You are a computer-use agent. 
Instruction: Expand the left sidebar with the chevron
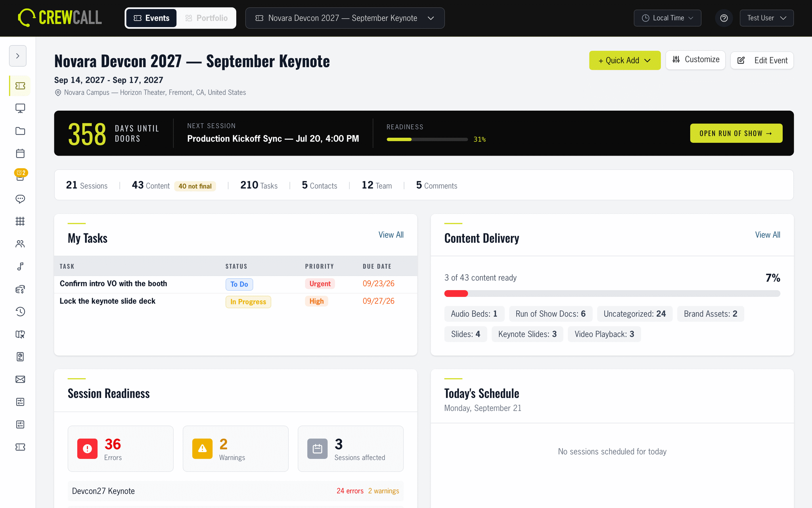(x=18, y=56)
